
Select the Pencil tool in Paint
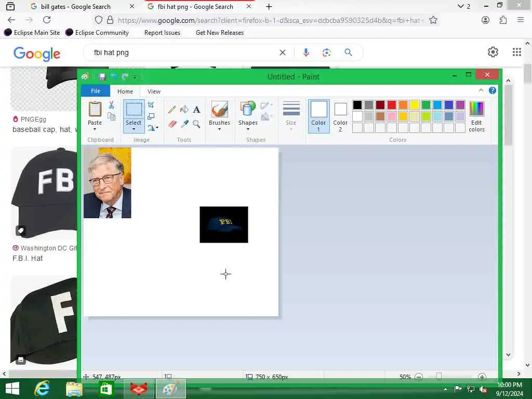pos(171,109)
